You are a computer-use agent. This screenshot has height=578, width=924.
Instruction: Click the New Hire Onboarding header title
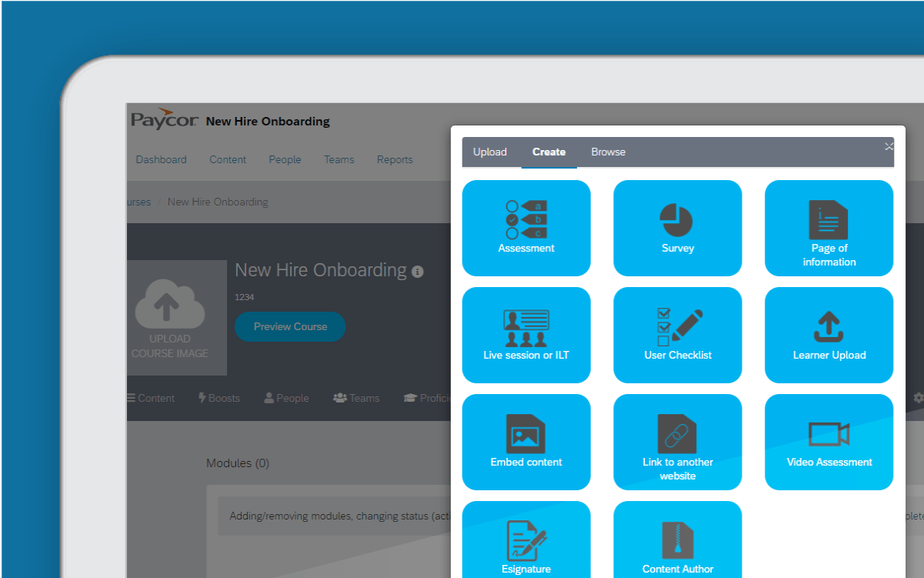tap(268, 121)
